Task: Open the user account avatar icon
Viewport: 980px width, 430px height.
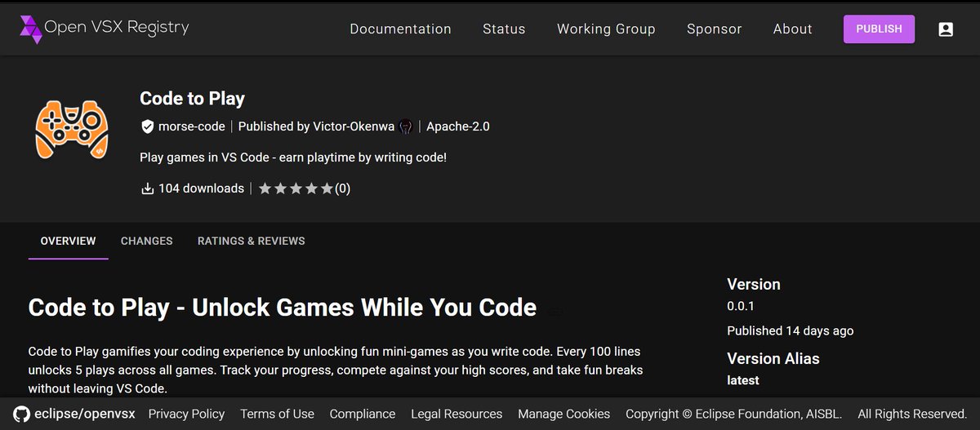Action: click(x=946, y=29)
